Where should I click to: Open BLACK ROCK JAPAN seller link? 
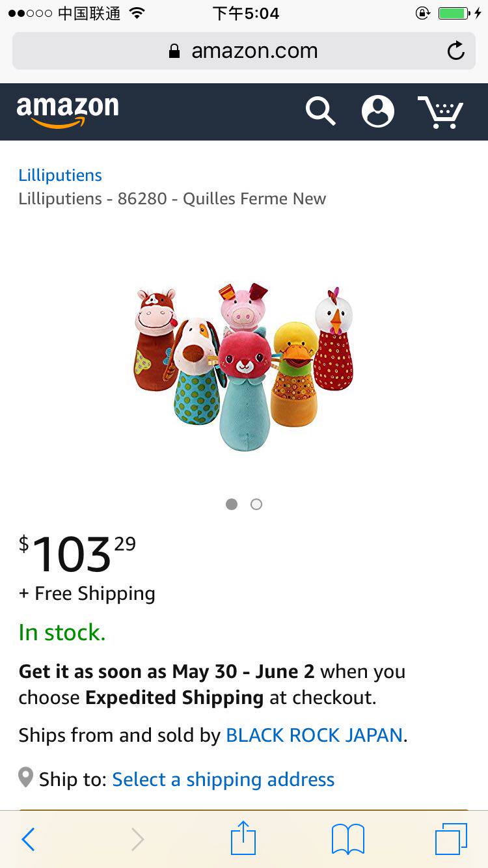pyautogui.click(x=314, y=735)
